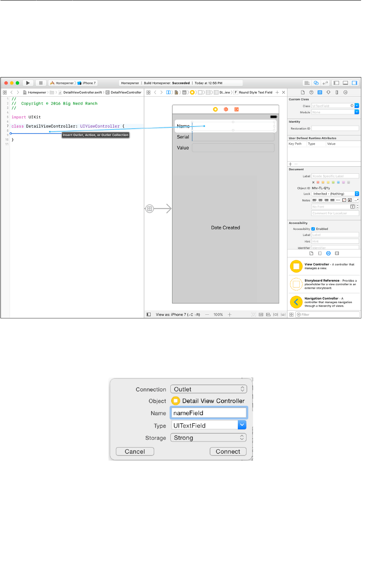Close the assistant editor pane

click(x=284, y=92)
